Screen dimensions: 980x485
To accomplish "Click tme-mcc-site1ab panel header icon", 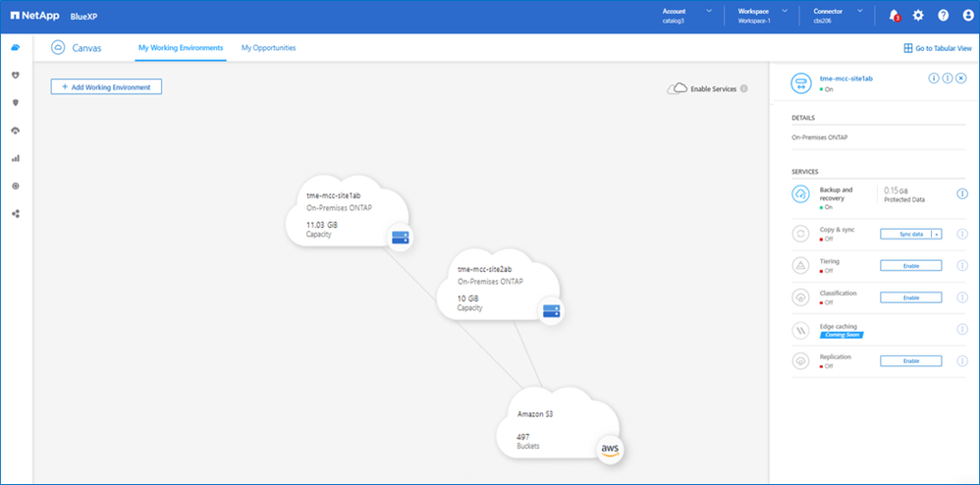I will tap(801, 83).
